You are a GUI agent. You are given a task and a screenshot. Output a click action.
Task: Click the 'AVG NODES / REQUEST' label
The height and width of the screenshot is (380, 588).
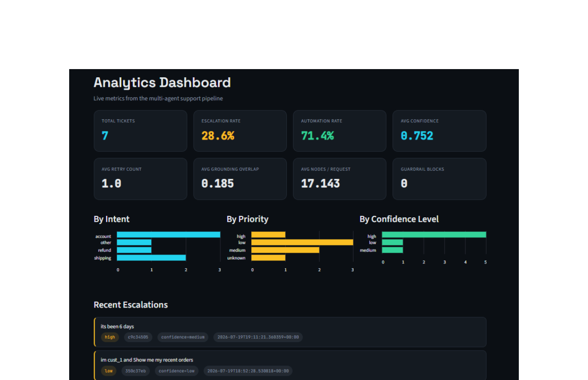pyautogui.click(x=326, y=169)
